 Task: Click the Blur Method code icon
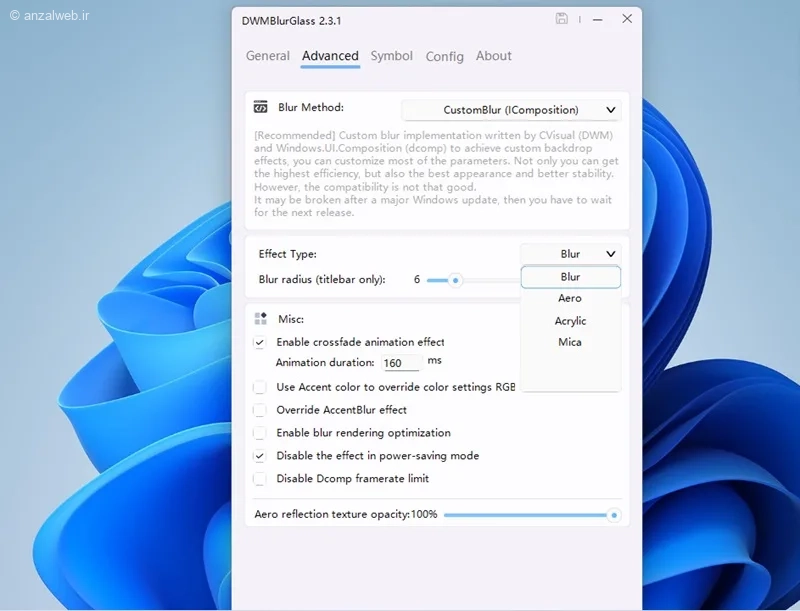261,108
